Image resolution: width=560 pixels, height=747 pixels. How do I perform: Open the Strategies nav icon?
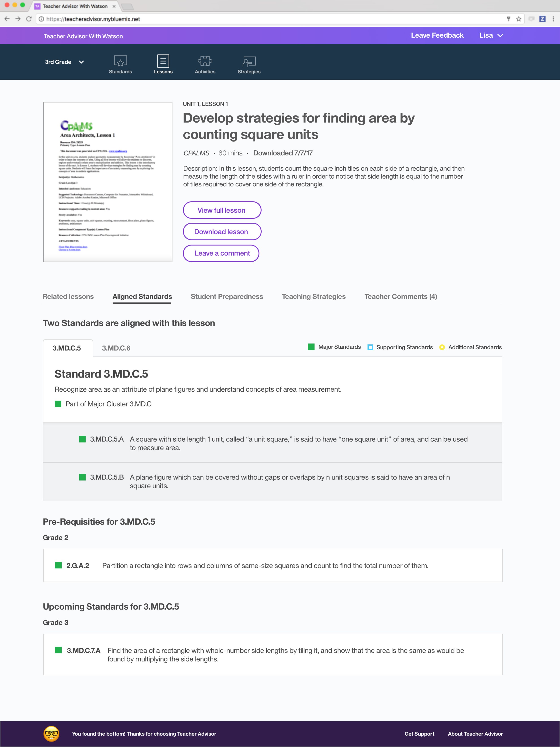pyautogui.click(x=249, y=61)
